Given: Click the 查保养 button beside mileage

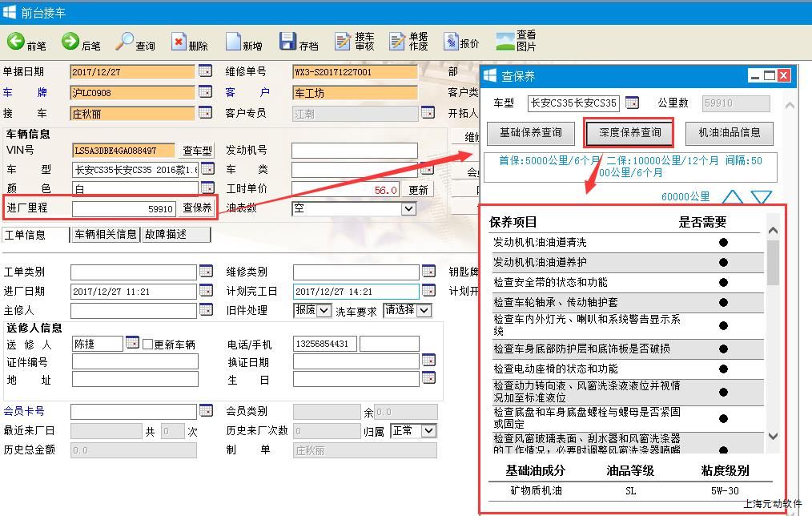Looking at the screenshot, I should tap(197, 208).
